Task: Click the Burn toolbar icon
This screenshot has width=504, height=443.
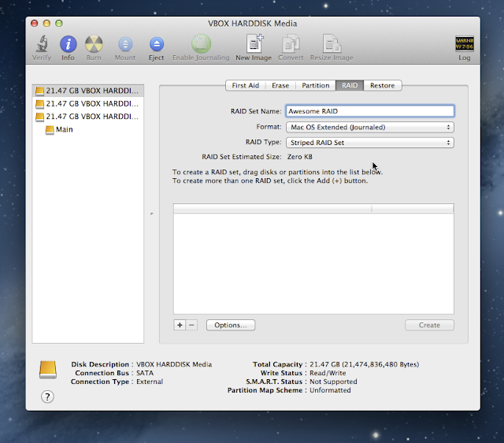Action: (94, 44)
